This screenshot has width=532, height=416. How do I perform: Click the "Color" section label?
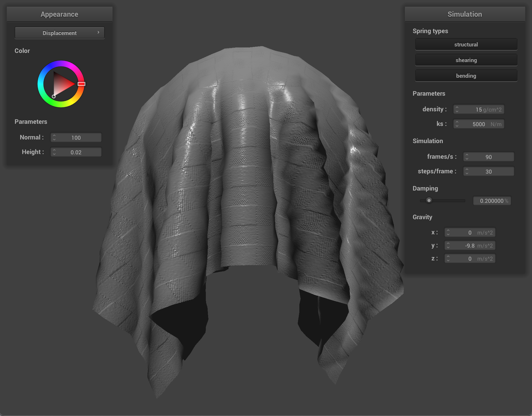pyautogui.click(x=22, y=51)
